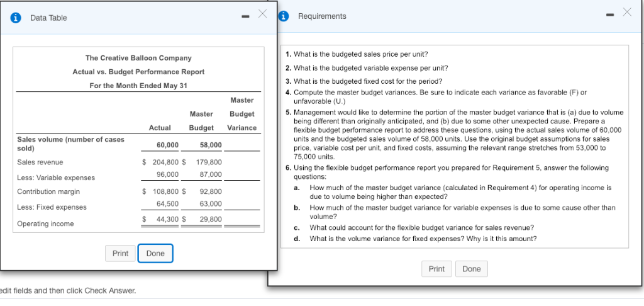644x306 pixels.
Task: Click question d about fixed expenses
Action: [415, 239]
